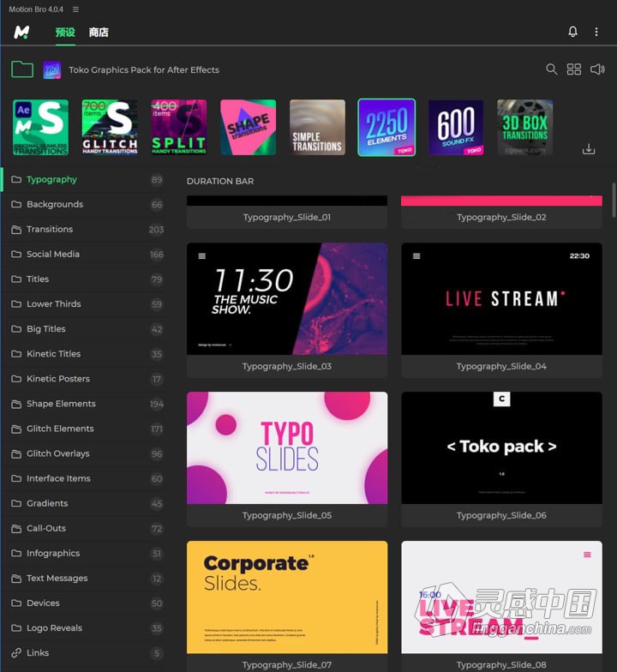Select the Toko pack preset thumbnail
Screen dimensions: 617x672
click(x=502, y=447)
